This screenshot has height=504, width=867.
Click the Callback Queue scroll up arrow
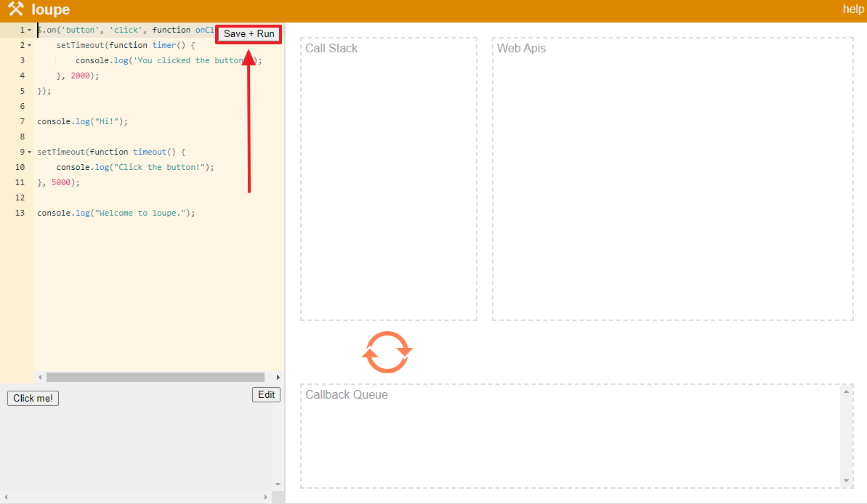click(846, 391)
